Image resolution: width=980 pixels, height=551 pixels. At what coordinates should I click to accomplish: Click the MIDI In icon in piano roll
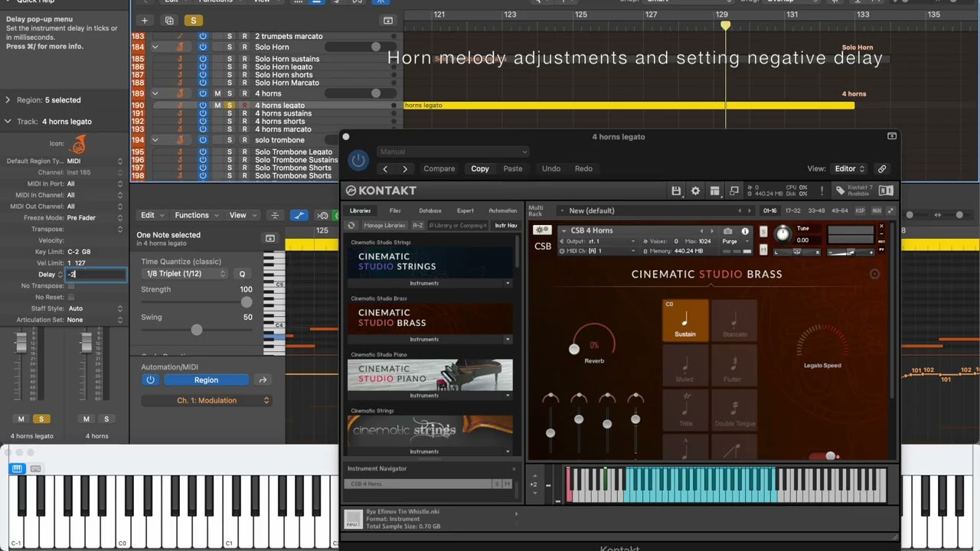(x=323, y=216)
